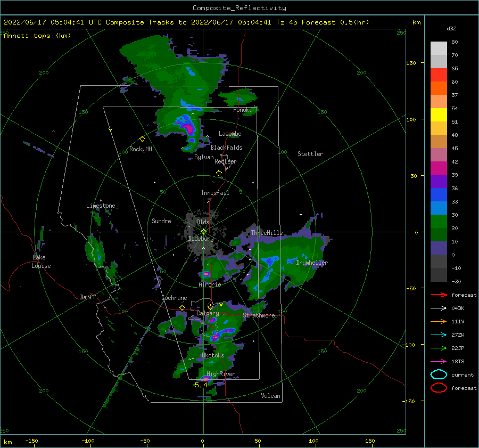Viewport: 479px width, 448px height.
Task: Click the 'Tz 45' threshold text
Action: click(286, 22)
